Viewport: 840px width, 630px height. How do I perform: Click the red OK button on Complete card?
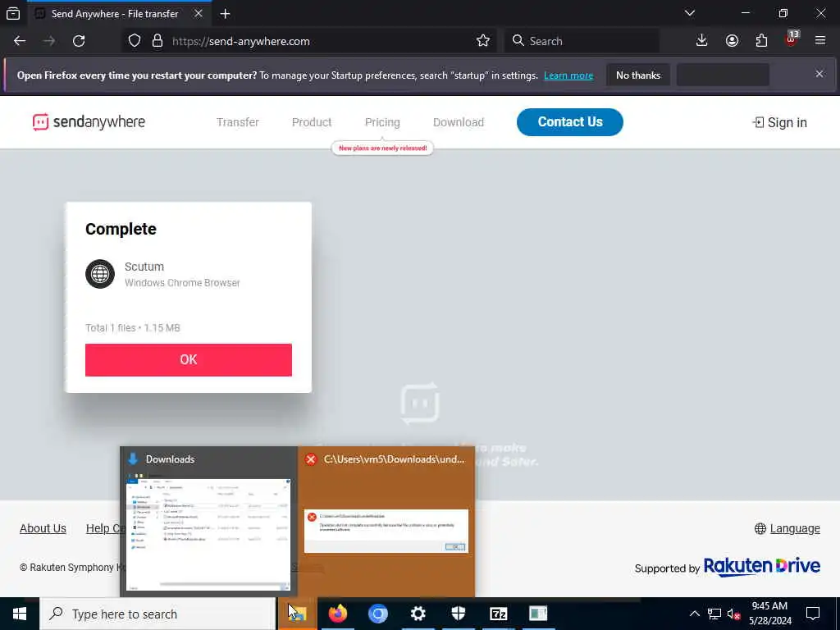pyautogui.click(x=189, y=360)
